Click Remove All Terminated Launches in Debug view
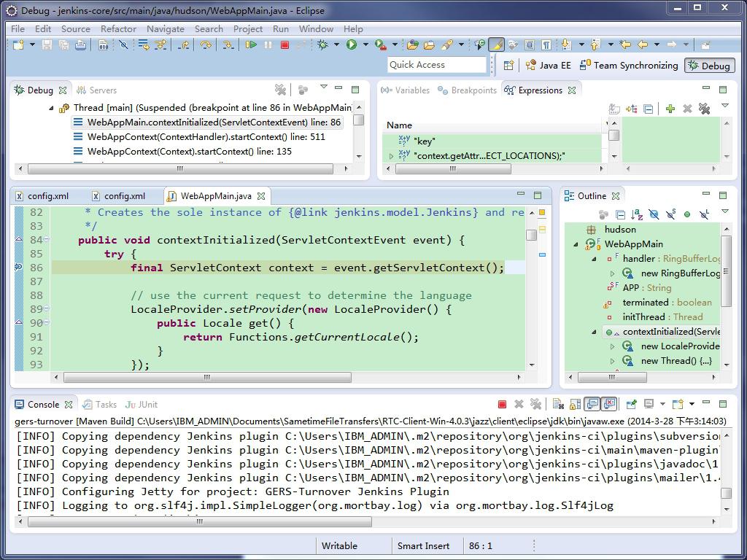 pyautogui.click(x=280, y=90)
